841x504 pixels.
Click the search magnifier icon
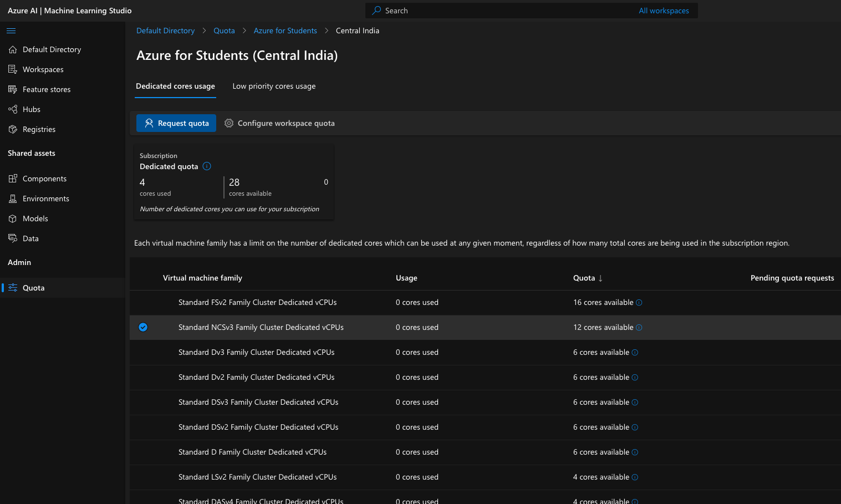[376, 11]
